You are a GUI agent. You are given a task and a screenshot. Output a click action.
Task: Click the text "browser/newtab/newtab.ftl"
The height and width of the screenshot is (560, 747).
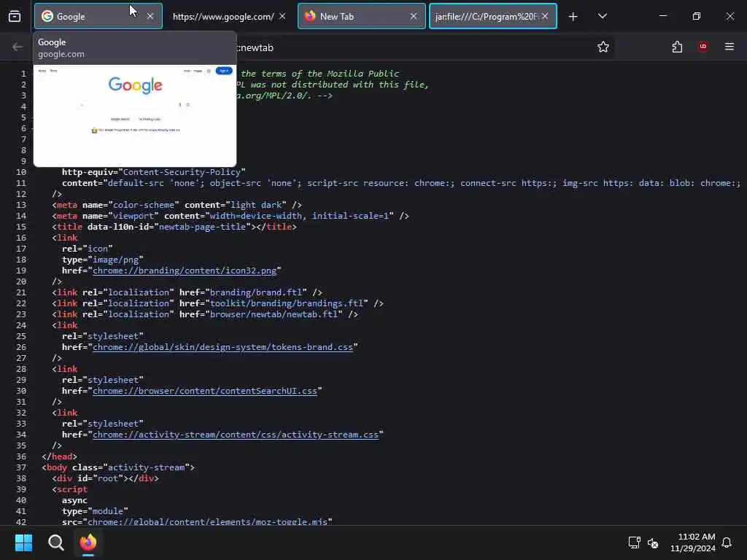click(x=274, y=314)
